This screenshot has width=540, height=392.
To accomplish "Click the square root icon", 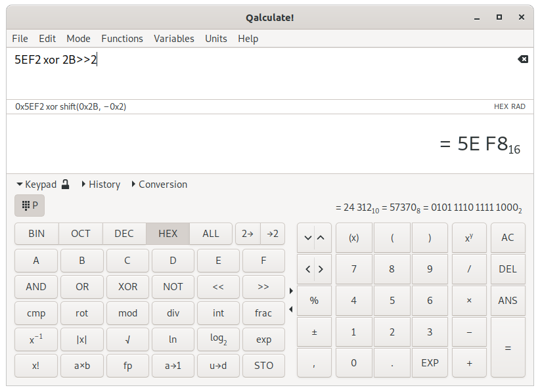I will [127, 339].
